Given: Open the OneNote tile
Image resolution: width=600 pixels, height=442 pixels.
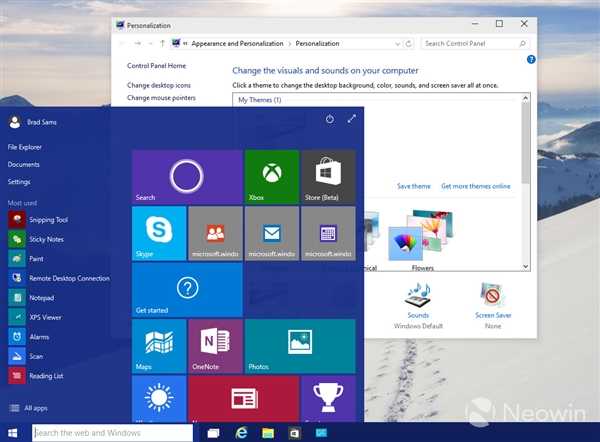Looking at the screenshot, I should [215, 346].
